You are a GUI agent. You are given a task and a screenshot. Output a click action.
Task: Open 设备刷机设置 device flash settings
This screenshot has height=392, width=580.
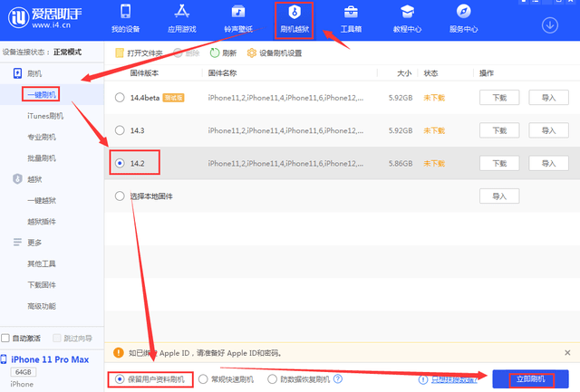tap(274, 53)
